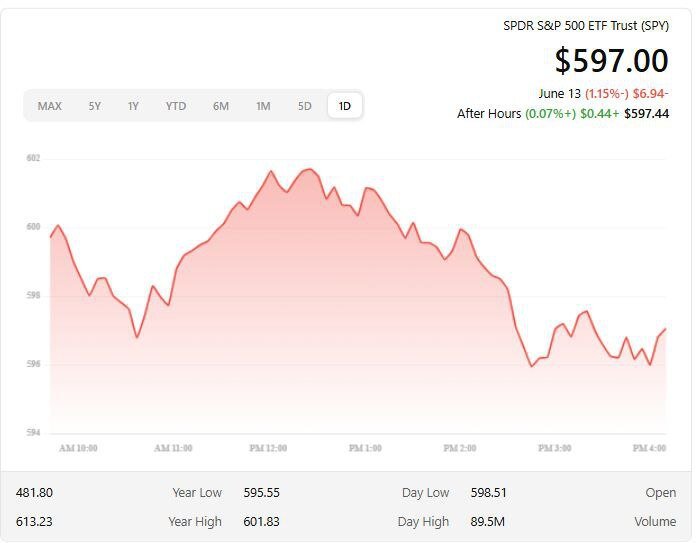Switch chart to 5D range
This screenshot has width=700, height=543.
click(x=304, y=106)
